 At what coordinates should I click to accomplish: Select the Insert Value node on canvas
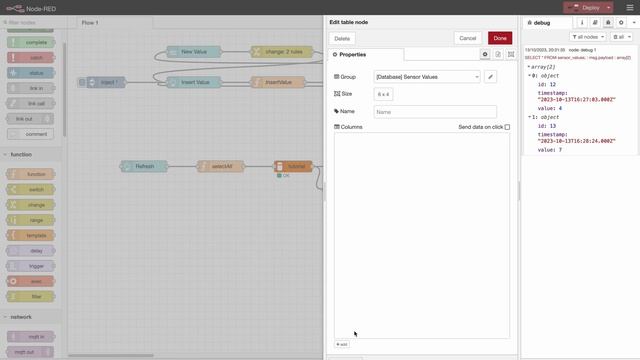pos(194,82)
